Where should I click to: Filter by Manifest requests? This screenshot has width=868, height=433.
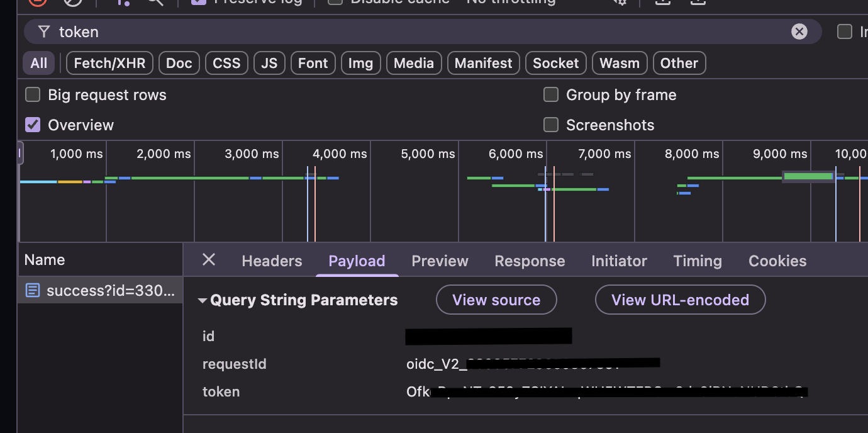(483, 63)
